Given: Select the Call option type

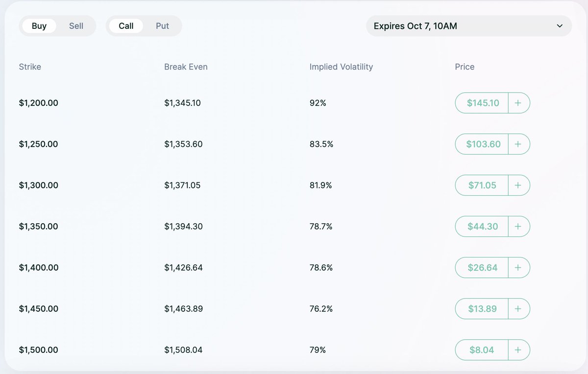Looking at the screenshot, I should 126,26.
